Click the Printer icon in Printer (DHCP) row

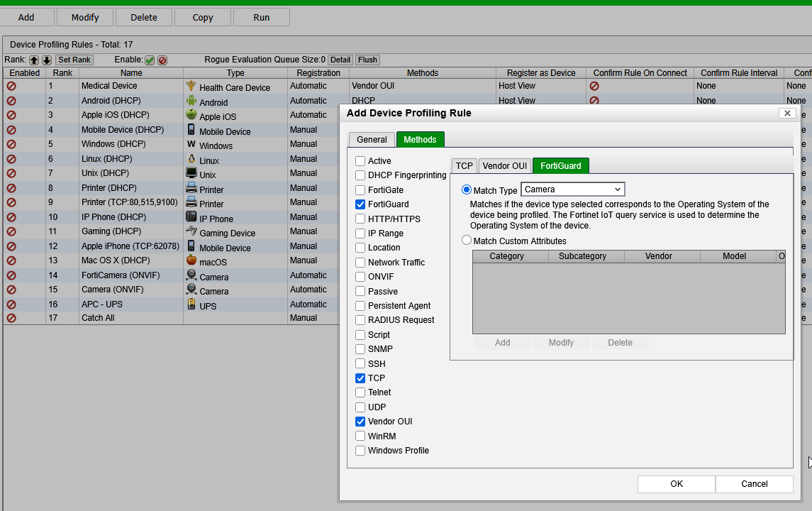pos(191,187)
